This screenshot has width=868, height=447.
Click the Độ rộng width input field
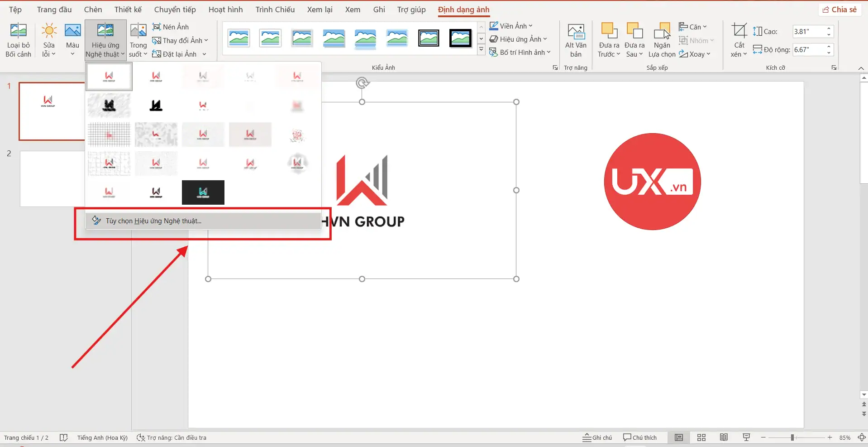809,49
